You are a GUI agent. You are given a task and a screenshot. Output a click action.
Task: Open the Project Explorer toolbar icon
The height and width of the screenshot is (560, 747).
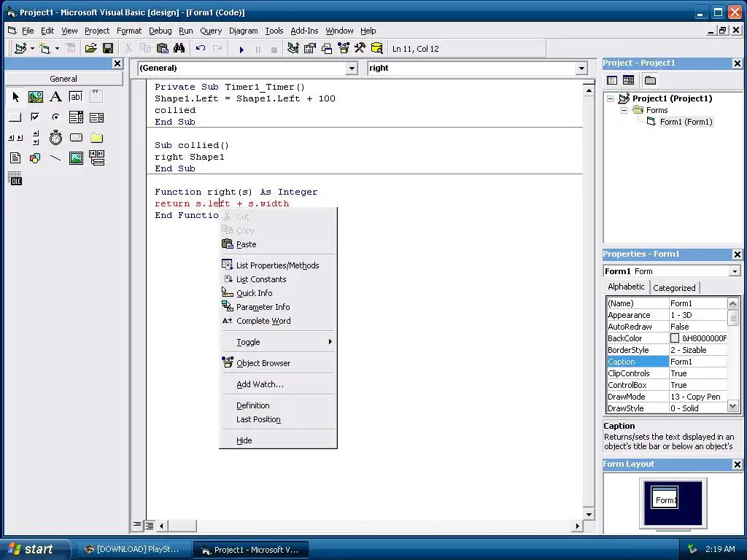pyautogui.click(x=293, y=49)
